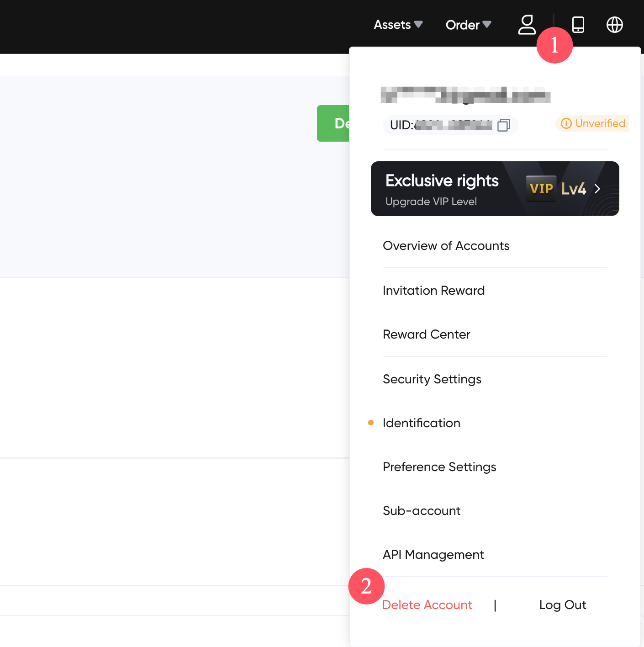
Task: Select Invitation Reward menu item
Action: 433,291
